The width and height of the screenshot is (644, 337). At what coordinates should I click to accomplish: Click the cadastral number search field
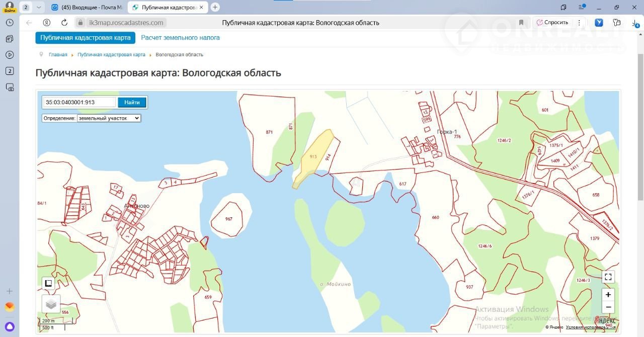pyautogui.click(x=79, y=102)
